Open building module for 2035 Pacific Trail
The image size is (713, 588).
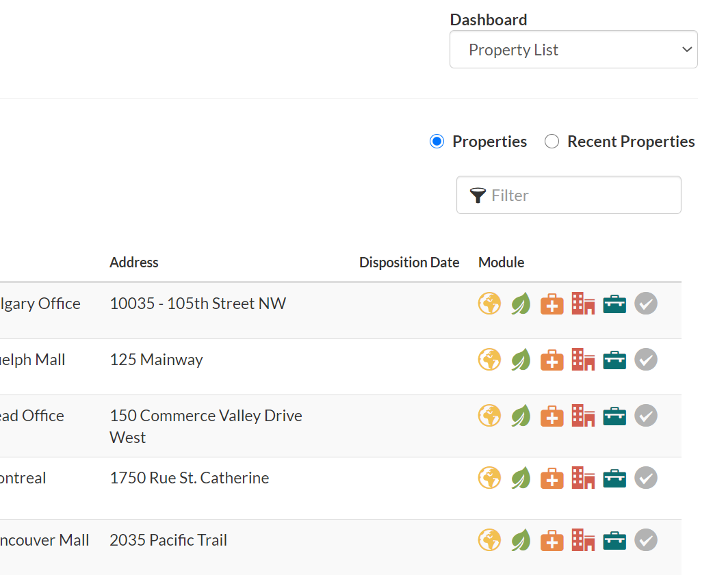[x=583, y=540]
